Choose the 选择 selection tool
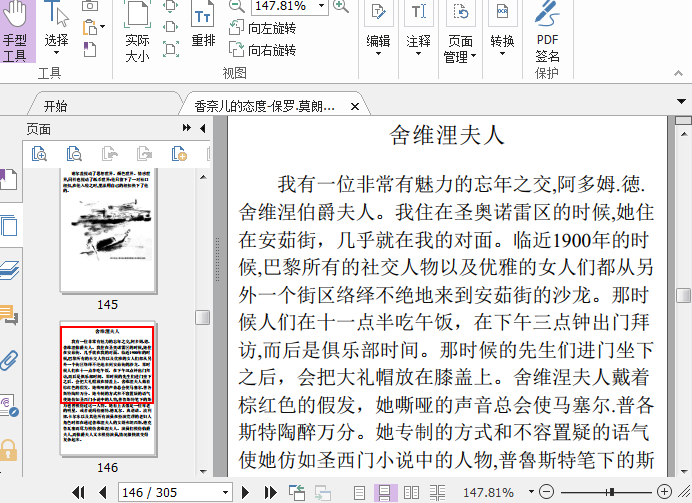 click(x=56, y=29)
